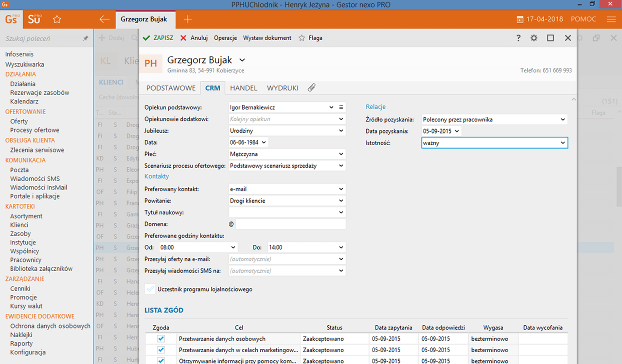Expand Przesyłaj oferty na e-mail dropdown
The image size is (622, 364).
tap(341, 259)
